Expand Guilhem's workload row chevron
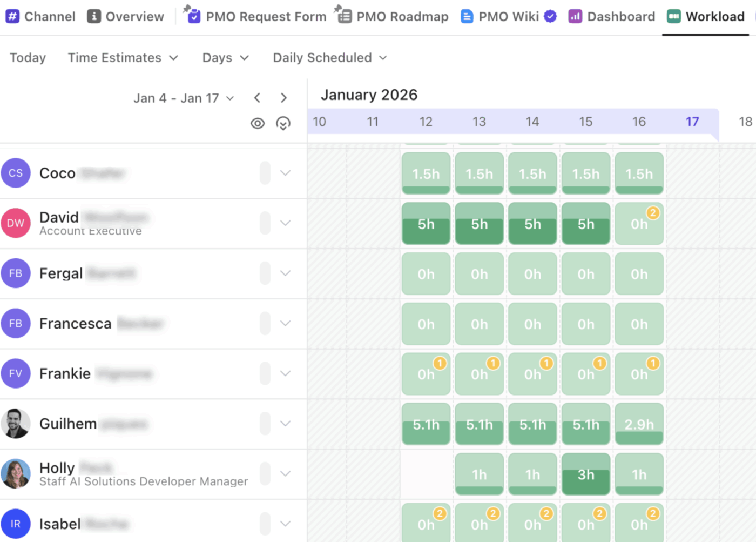 coord(286,424)
